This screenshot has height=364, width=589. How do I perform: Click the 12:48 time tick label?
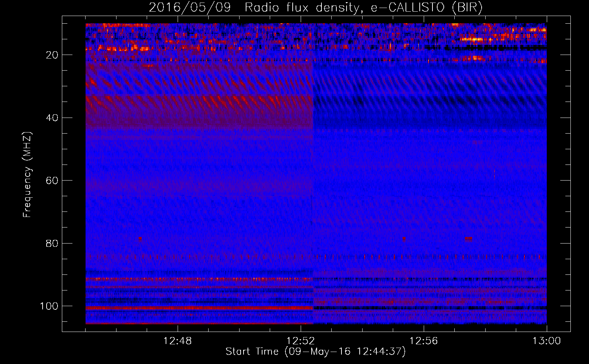click(x=178, y=341)
